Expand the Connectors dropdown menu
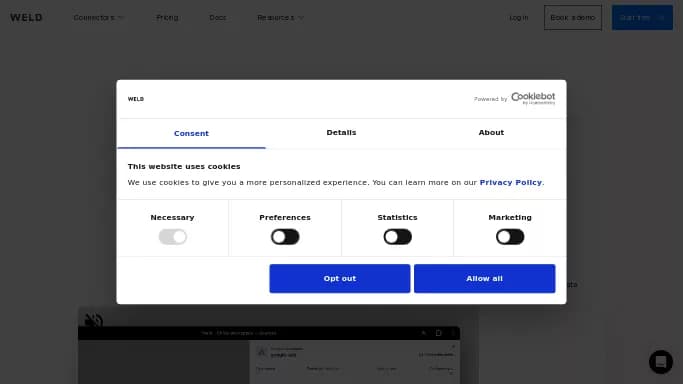This screenshot has width=683, height=384. click(x=98, y=17)
